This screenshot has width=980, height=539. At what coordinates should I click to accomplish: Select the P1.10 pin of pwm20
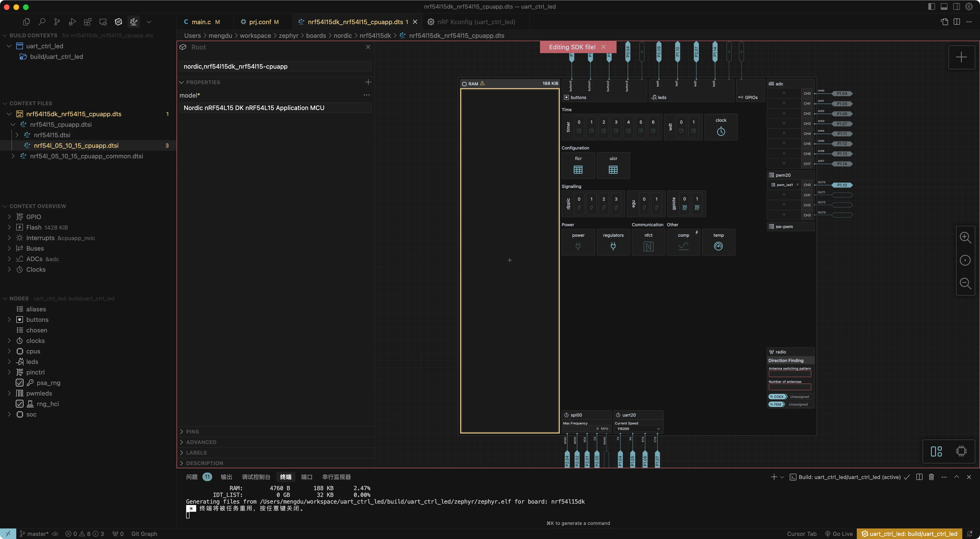tap(842, 185)
